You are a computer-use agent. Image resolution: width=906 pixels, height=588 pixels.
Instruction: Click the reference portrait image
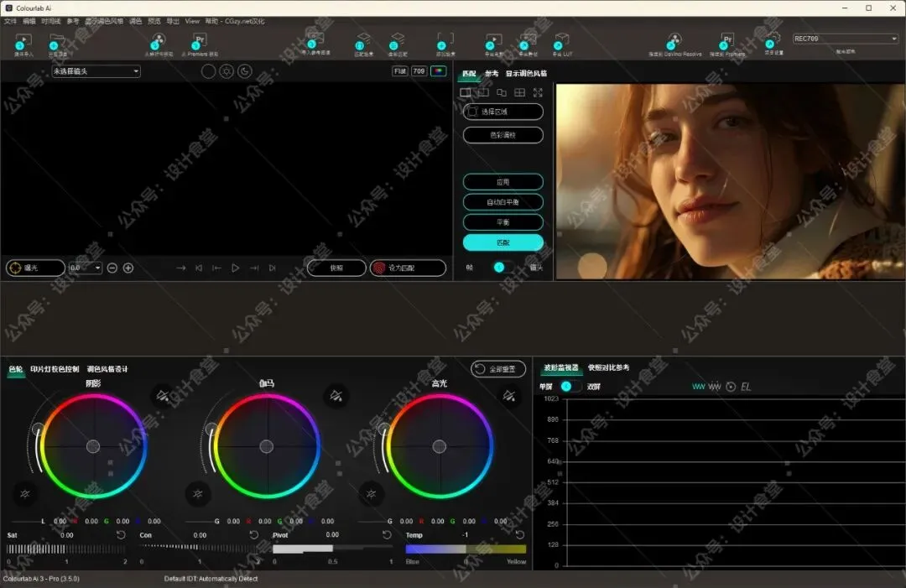click(731, 181)
